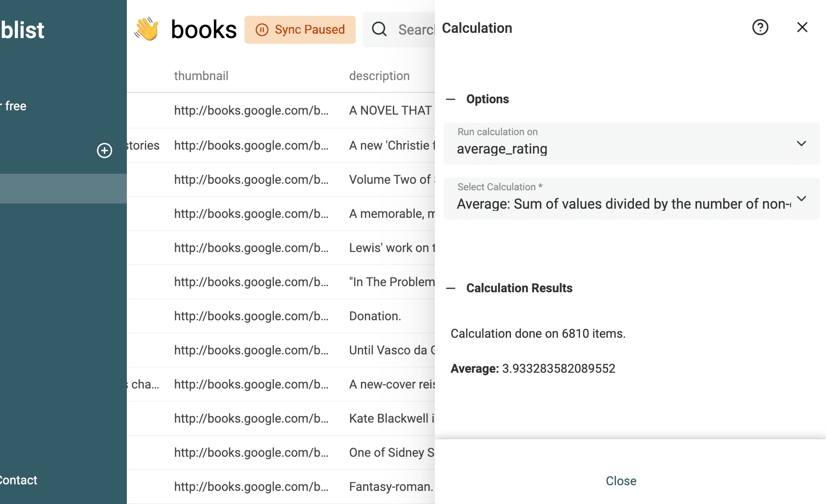This screenshot has height=504, width=826.
Task: Click the thumbnail URL in Donation row
Action: (x=251, y=316)
